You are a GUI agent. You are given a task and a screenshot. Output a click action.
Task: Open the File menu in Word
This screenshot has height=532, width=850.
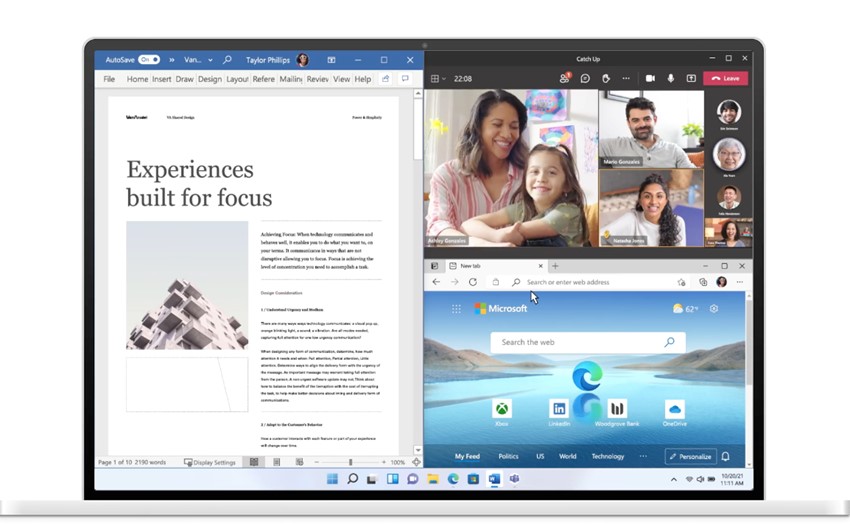point(109,79)
